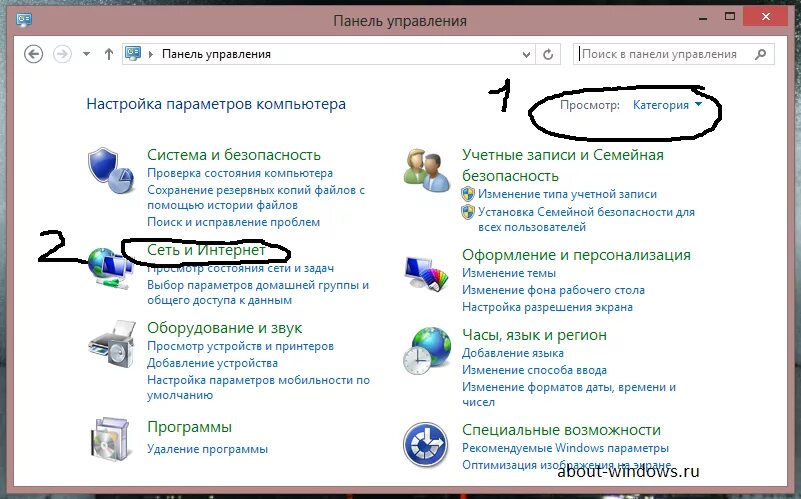Open Настройка разрешения экрана
The width and height of the screenshot is (801, 499).
pyautogui.click(x=547, y=307)
